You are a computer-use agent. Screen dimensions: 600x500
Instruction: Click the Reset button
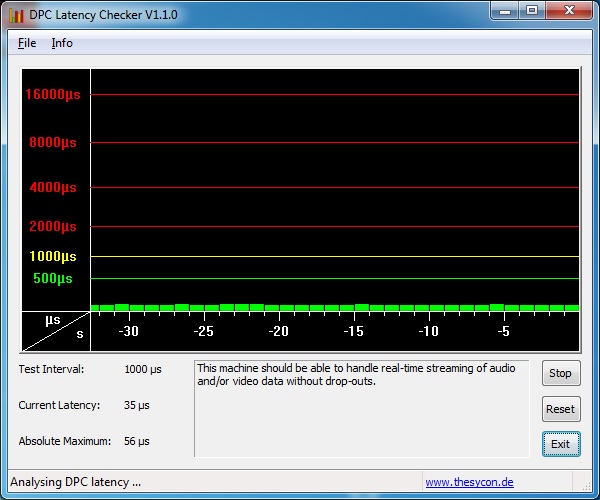[561, 409]
